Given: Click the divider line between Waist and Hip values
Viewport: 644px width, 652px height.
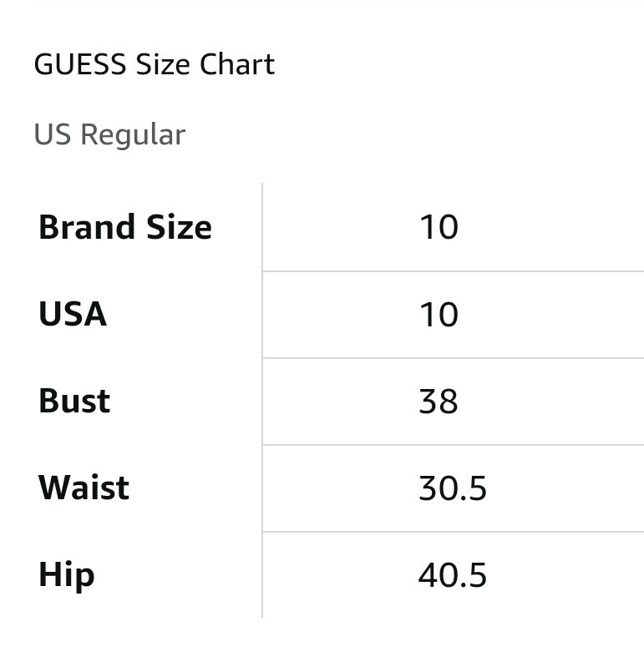Looking at the screenshot, I should click(x=453, y=532).
